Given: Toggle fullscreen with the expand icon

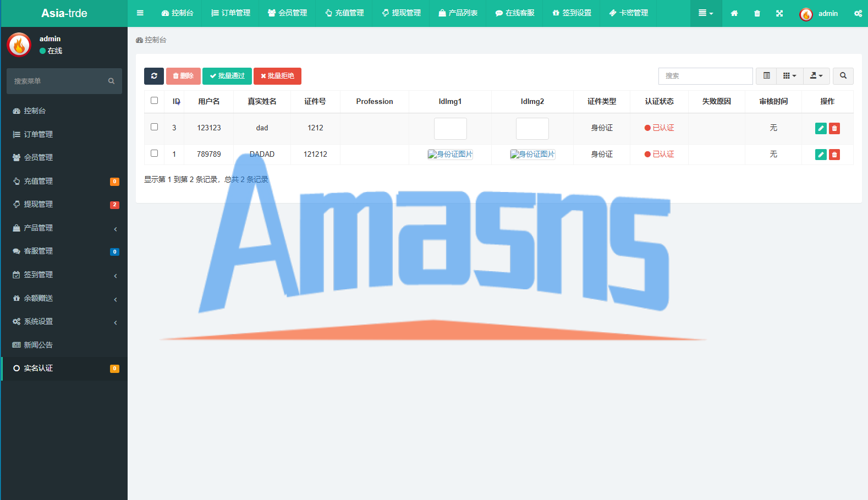Looking at the screenshot, I should [779, 13].
